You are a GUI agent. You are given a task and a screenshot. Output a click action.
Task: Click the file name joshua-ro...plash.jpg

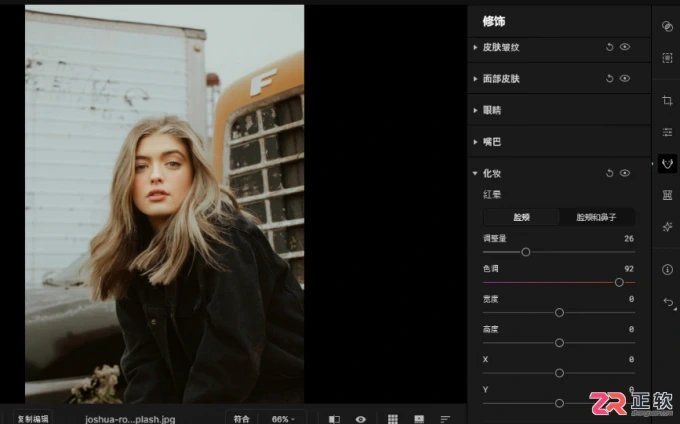(x=130, y=419)
